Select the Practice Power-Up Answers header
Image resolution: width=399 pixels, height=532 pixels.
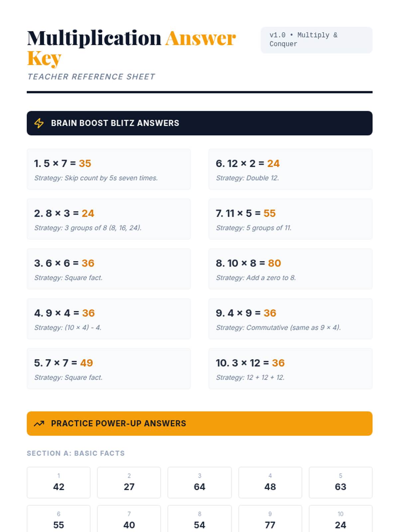[199, 424]
